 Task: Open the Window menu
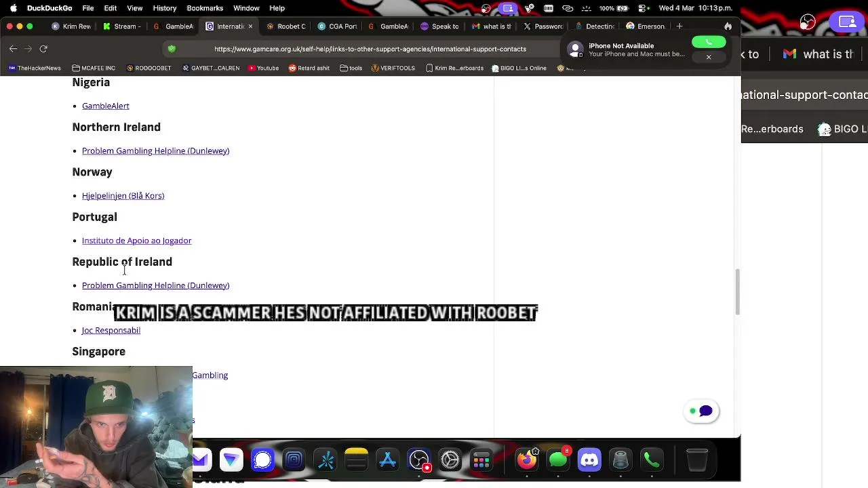tap(246, 8)
